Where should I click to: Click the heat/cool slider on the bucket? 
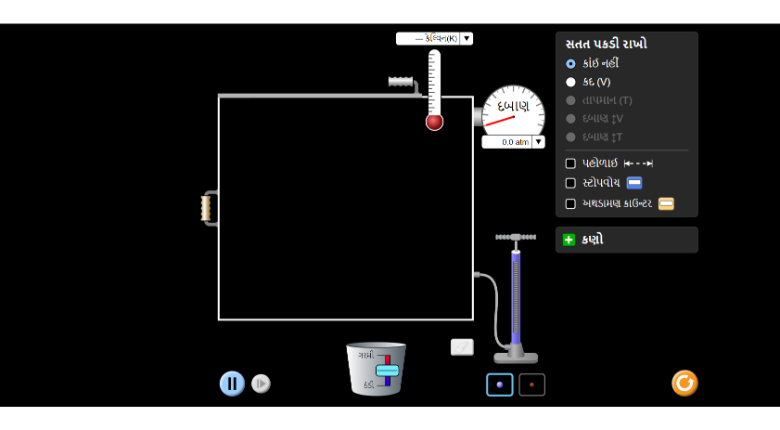click(387, 370)
